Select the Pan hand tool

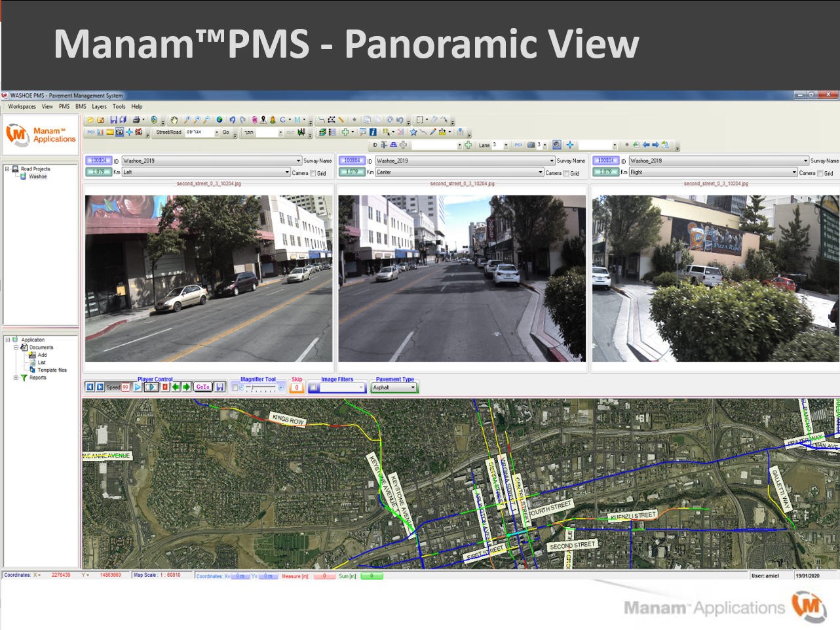(x=174, y=120)
